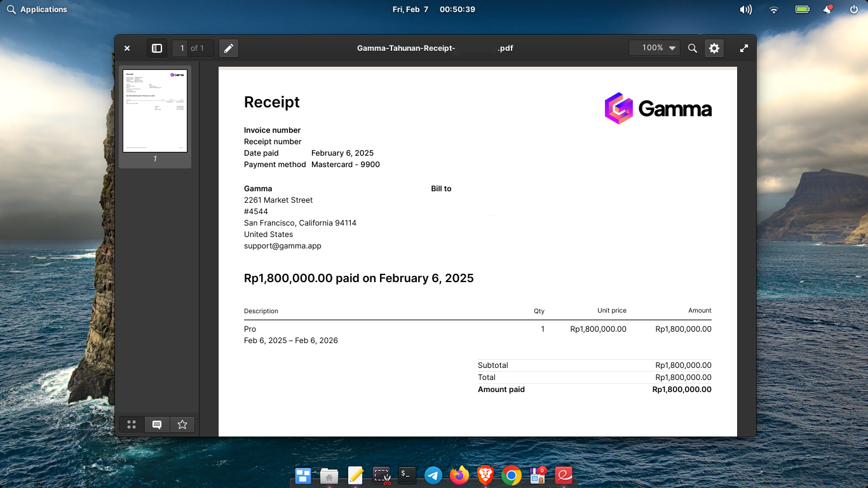Enter fullscreen with the expand arrows icon
This screenshot has height=488, width=868.
point(744,48)
